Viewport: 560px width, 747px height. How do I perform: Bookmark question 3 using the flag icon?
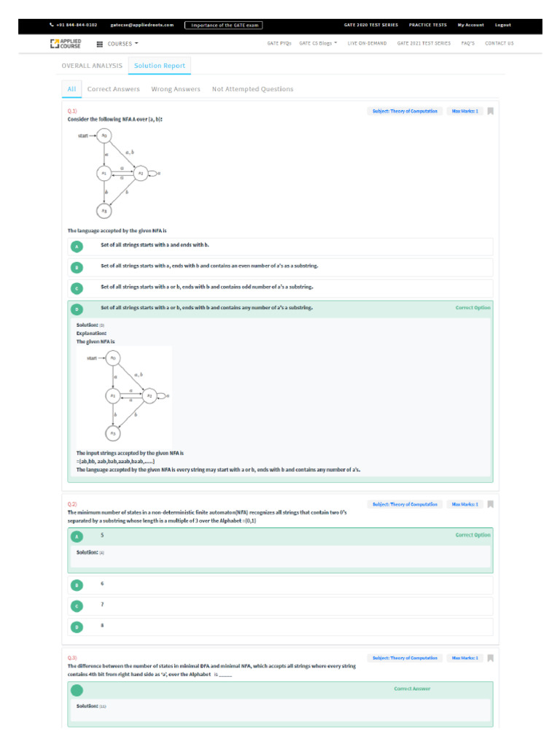point(491,658)
